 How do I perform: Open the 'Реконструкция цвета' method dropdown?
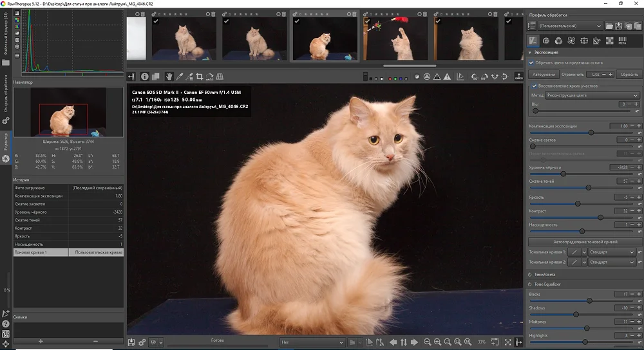click(592, 95)
